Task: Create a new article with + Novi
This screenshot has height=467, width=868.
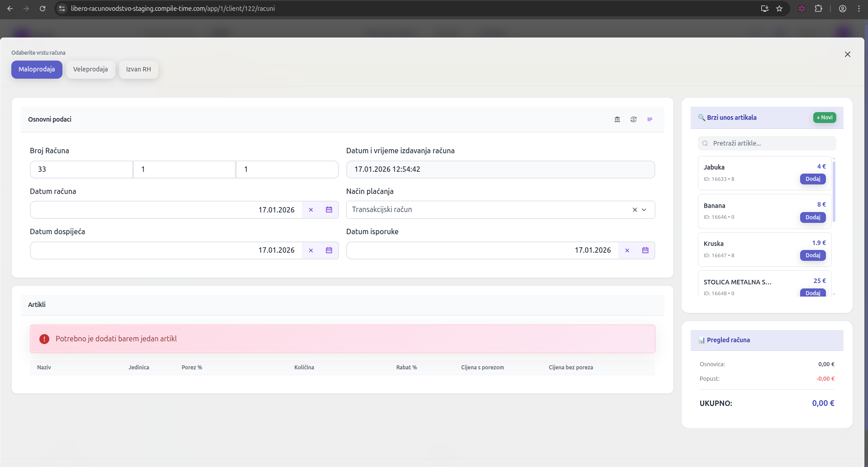Action: click(x=825, y=118)
